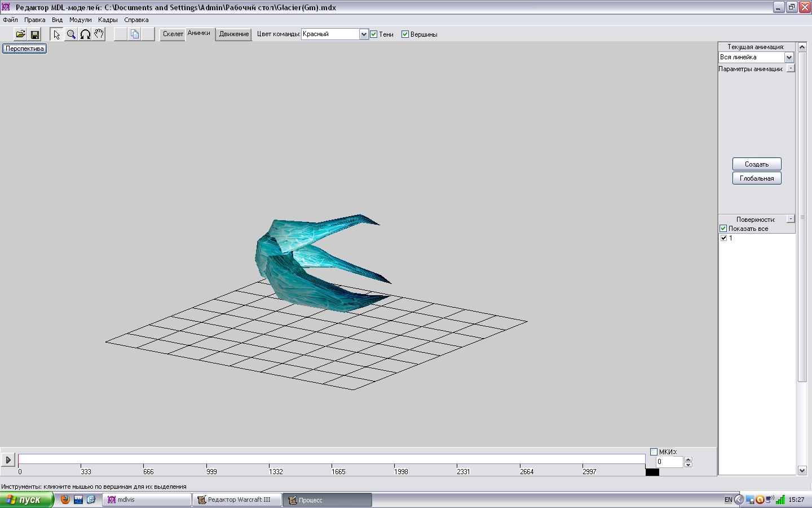
Task: Collapse the Поверхности panel section
Action: pos(791,219)
